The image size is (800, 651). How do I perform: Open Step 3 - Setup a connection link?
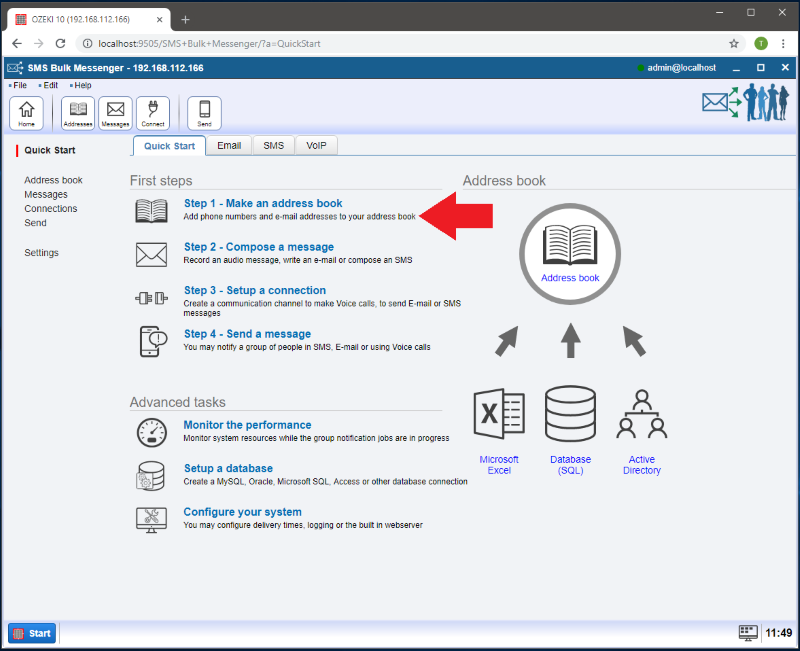tap(254, 291)
